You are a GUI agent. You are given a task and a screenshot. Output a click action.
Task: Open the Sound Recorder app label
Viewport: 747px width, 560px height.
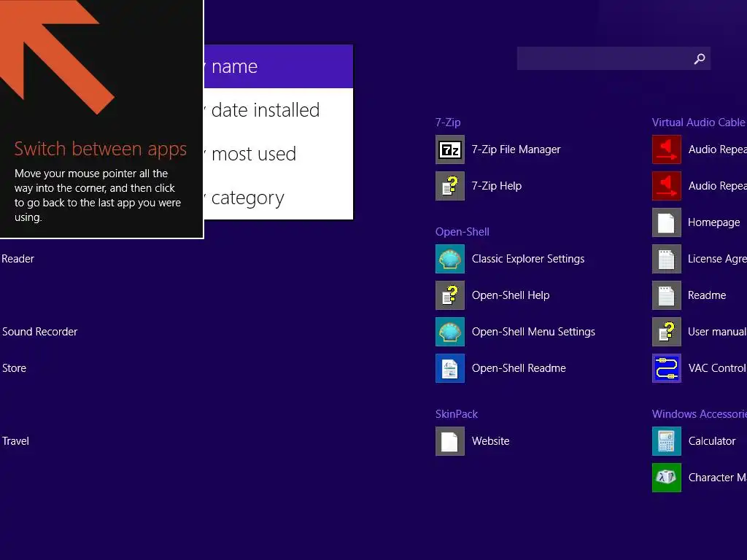click(x=40, y=332)
